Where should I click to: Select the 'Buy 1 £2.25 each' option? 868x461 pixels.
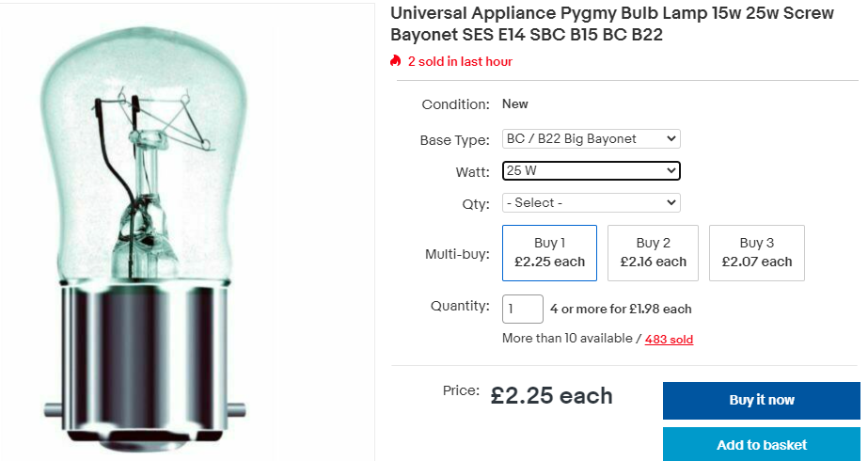549,252
